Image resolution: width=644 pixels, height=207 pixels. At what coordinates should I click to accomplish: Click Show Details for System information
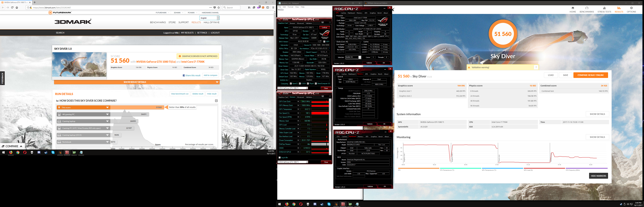(597, 114)
